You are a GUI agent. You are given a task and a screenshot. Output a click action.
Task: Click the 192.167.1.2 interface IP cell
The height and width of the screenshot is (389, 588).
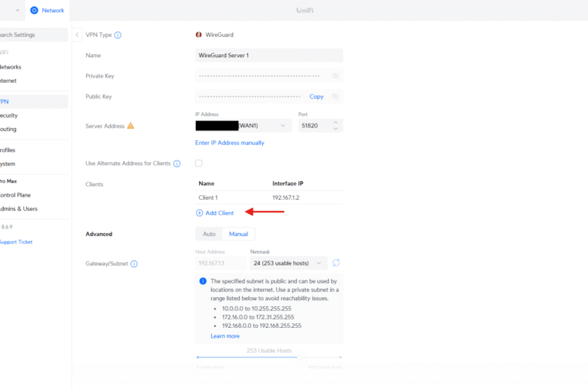point(286,198)
